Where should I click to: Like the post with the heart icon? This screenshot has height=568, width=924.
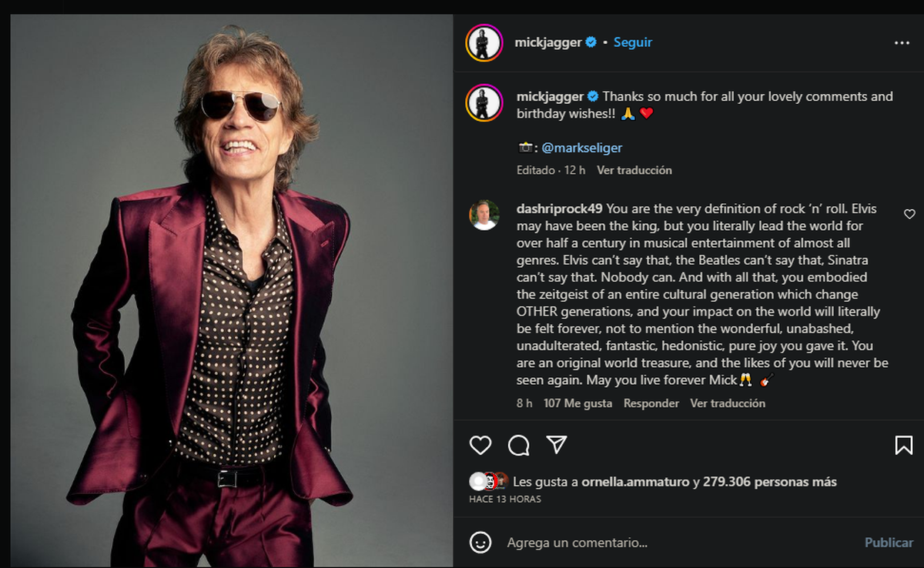point(480,445)
